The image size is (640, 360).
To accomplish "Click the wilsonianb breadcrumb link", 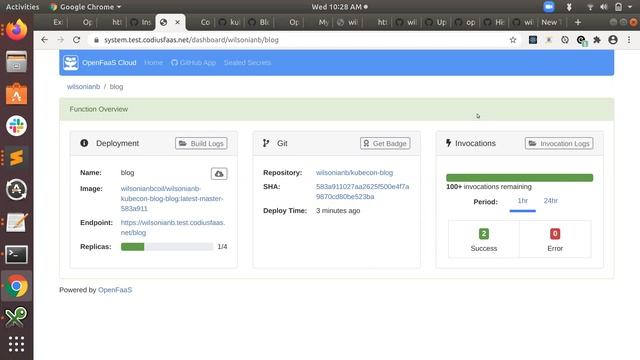I will pyautogui.click(x=83, y=87).
